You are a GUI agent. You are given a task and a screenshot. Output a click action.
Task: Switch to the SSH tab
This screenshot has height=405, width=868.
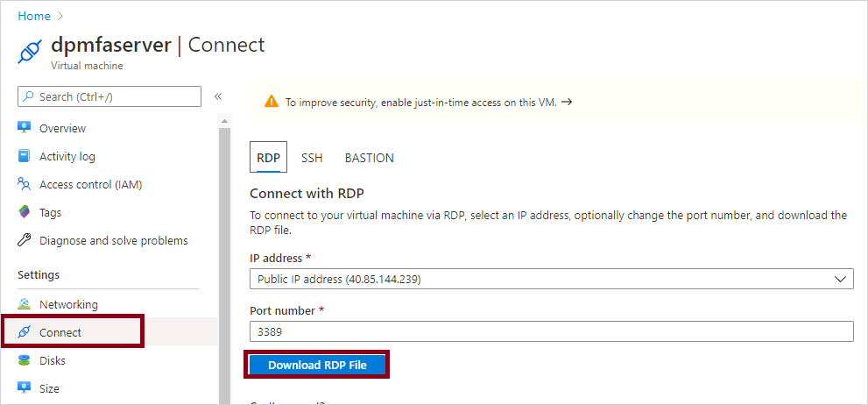pos(312,158)
